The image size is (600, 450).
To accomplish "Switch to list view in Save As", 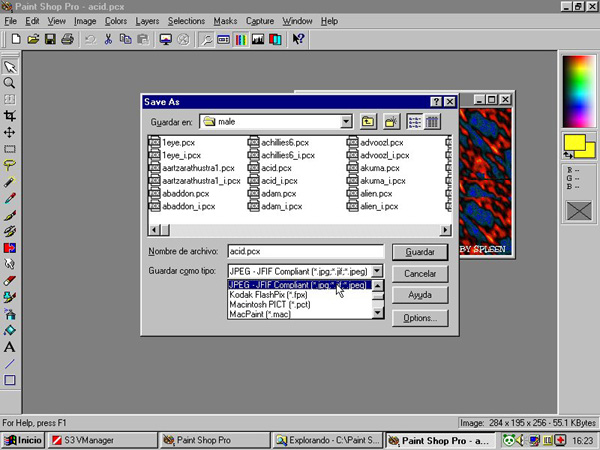I will tap(415, 122).
